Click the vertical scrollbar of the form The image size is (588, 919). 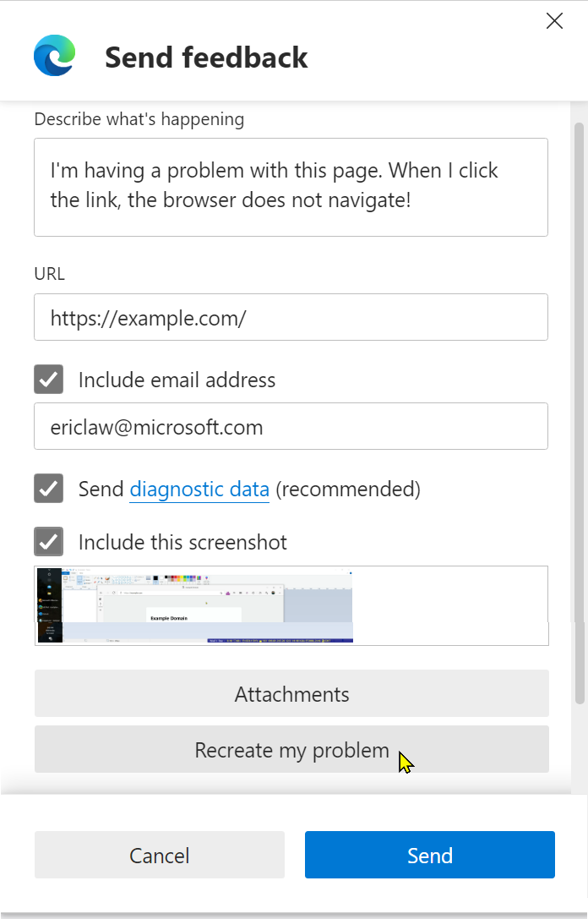[579, 414]
